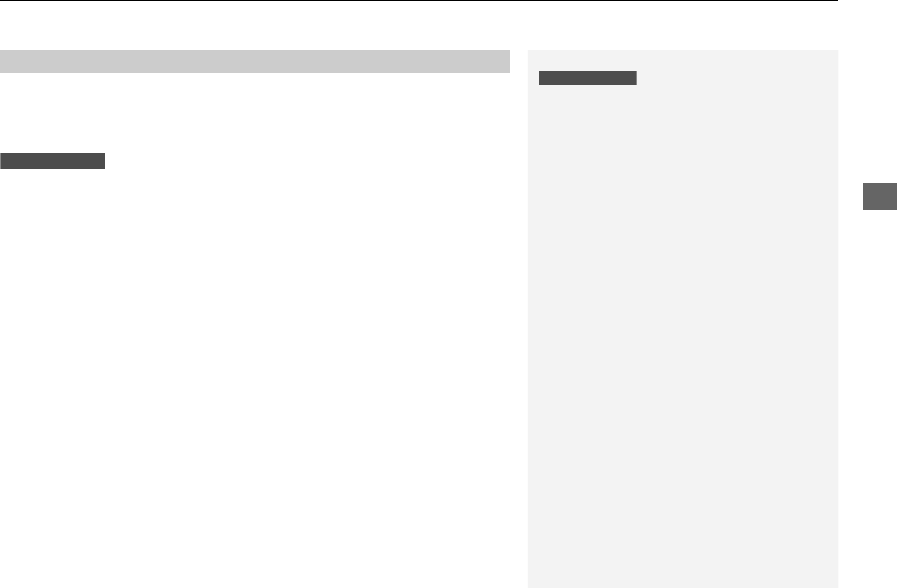Click inside the light gray sidebar panel
897x588 pixels.
682,332
